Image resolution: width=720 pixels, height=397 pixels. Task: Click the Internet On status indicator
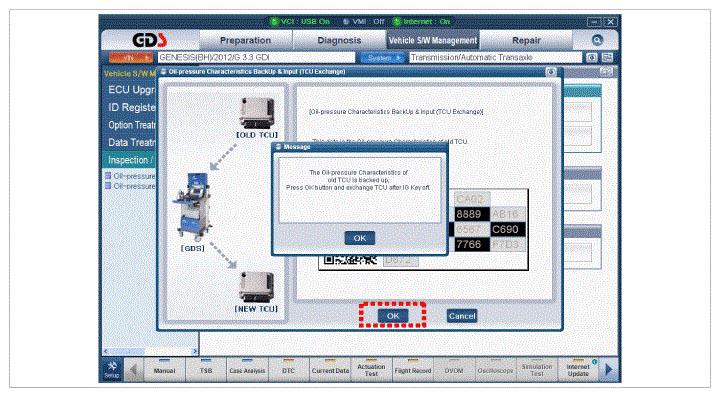pyautogui.click(x=422, y=22)
